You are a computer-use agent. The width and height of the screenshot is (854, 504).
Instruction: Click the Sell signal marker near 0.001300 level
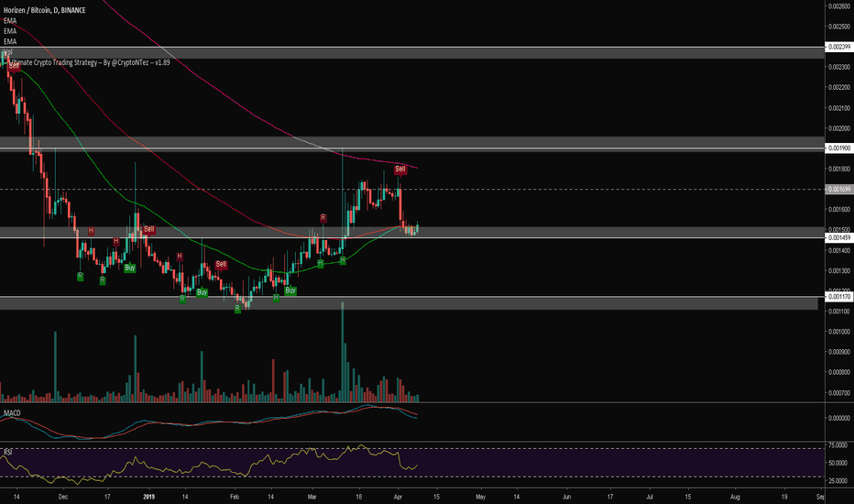point(221,264)
